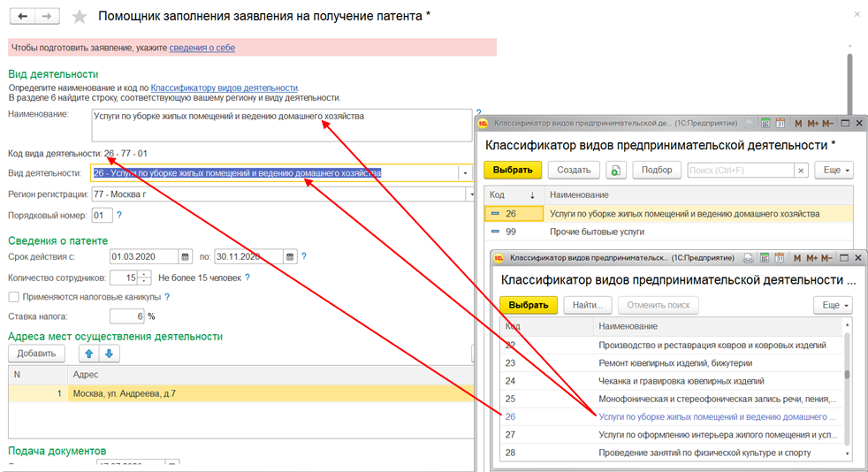The width and height of the screenshot is (868, 472).
Task: Select row 28 Проведение занятий по физической культуре
Action: pyautogui.click(x=672, y=453)
